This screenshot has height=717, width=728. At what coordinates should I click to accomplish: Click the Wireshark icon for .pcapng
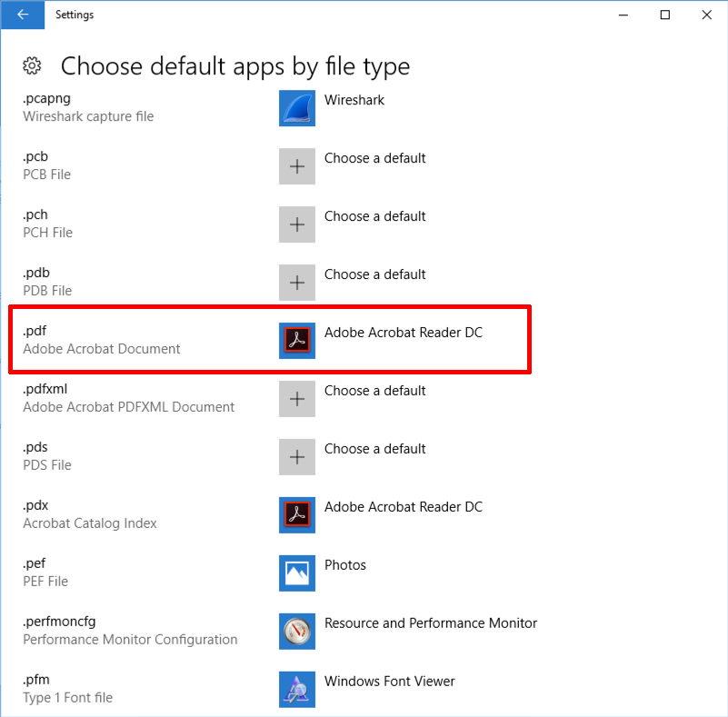(297, 108)
